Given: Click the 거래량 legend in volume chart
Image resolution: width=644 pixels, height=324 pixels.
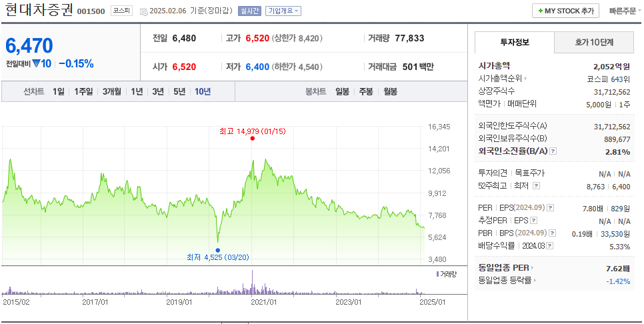Looking at the screenshot, I should click(x=446, y=274).
